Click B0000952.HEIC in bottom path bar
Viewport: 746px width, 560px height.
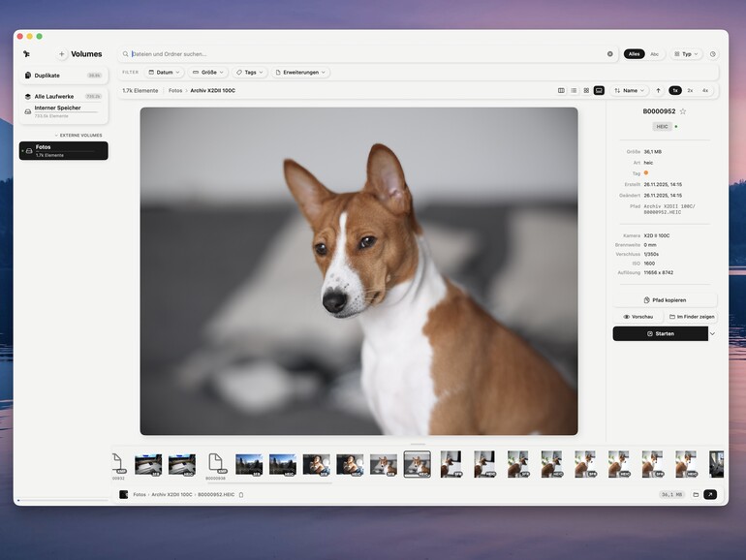pos(216,495)
